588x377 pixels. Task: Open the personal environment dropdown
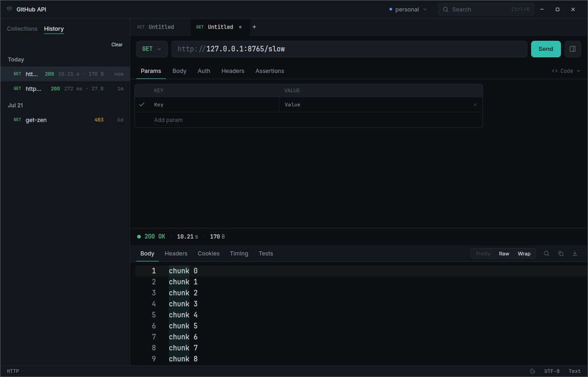pyautogui.click(x=408, y=10)
